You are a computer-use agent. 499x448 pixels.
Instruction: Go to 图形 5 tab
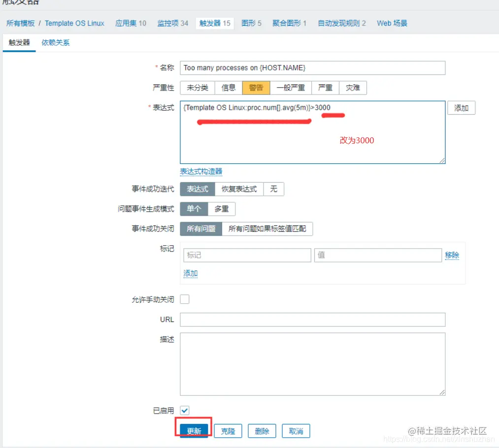tap(251, 23)
